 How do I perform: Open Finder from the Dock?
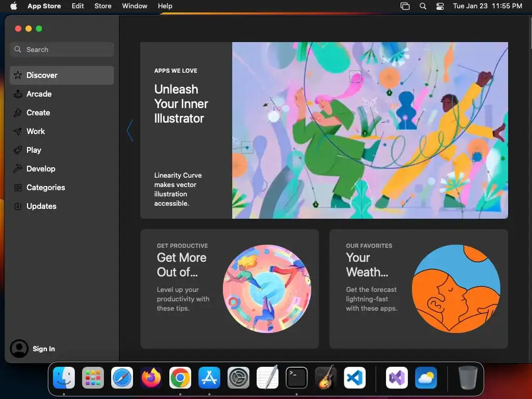[x=64, y=378]
